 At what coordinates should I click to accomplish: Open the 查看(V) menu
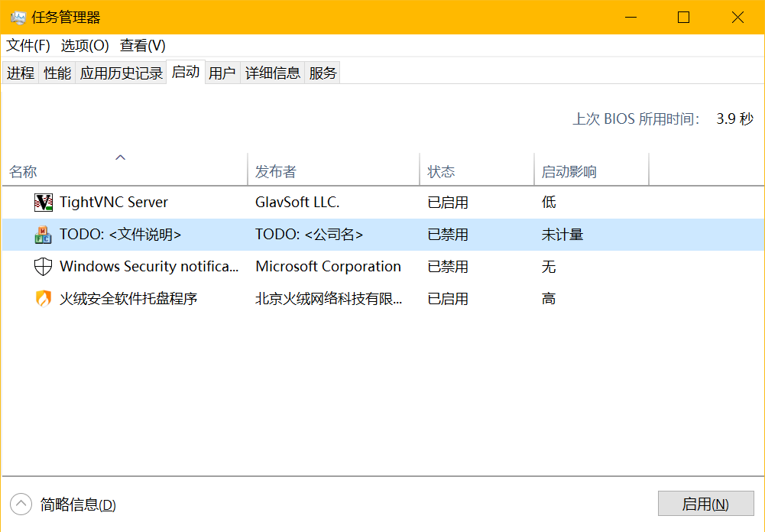pyautogui.click(x=142, y=46)
